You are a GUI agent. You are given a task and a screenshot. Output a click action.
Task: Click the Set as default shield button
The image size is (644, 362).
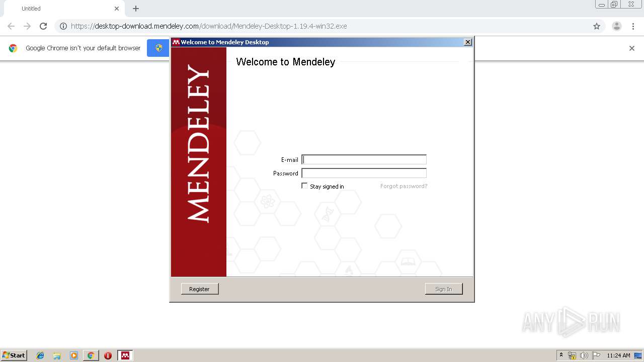(158, 48)
